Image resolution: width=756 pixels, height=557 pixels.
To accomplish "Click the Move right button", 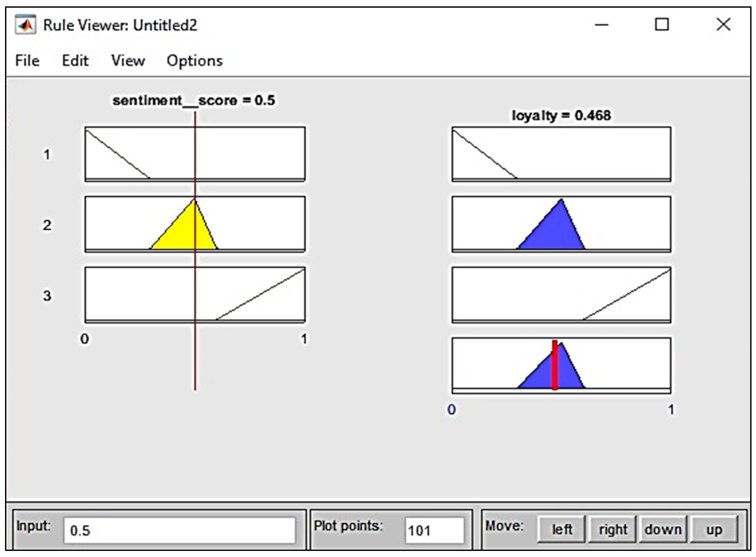I will tap(612, 529).
